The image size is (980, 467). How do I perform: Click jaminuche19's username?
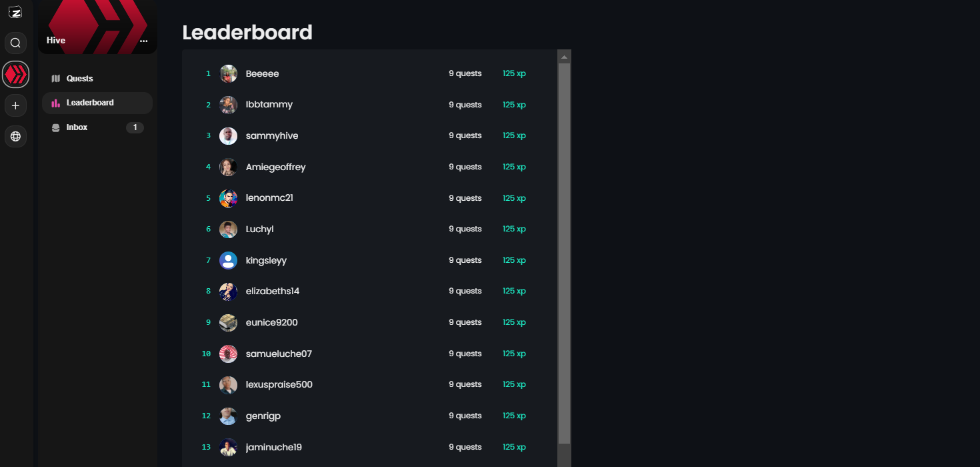(273, 447)
